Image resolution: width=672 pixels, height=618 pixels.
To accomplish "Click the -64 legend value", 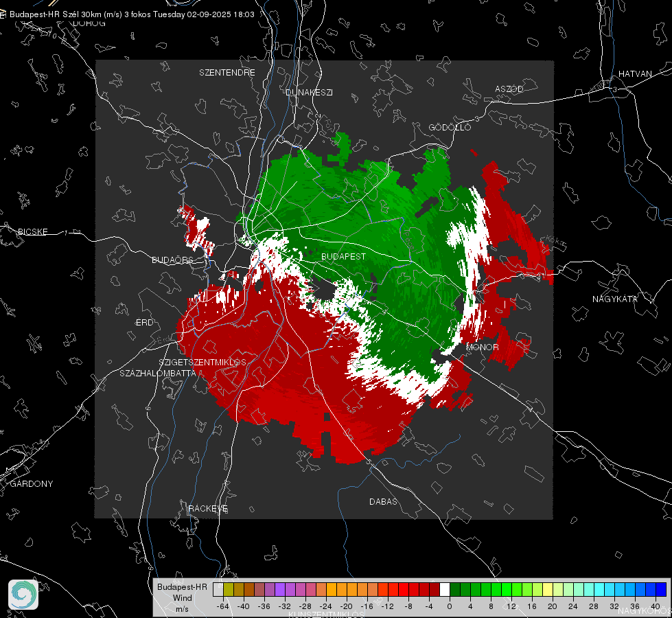I will 223,606.
